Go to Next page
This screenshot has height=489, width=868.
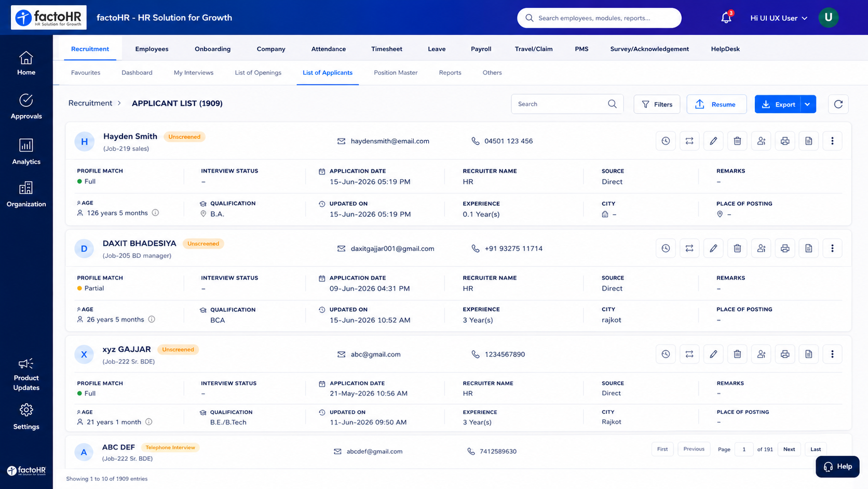(789, 449)
